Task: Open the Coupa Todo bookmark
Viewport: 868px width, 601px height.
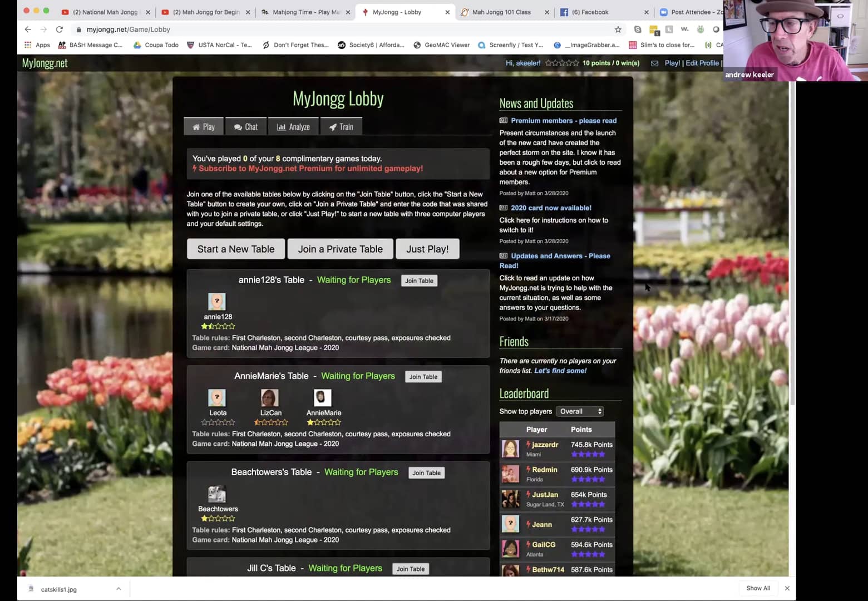Action: [156, 45]
